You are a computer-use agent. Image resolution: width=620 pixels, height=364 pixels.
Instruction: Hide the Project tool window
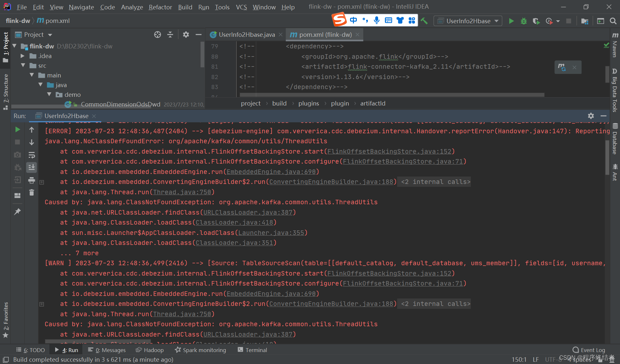tap(199, 35)
